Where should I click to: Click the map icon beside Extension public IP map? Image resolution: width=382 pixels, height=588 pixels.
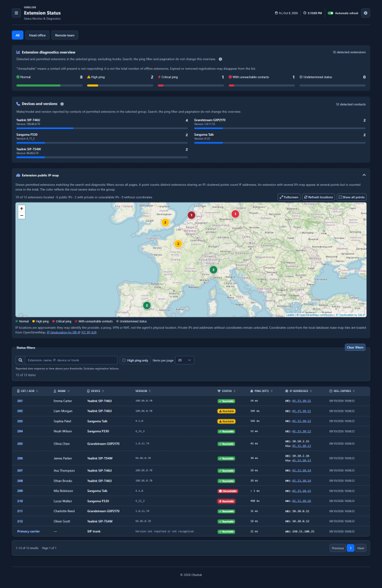pos(18,175)
